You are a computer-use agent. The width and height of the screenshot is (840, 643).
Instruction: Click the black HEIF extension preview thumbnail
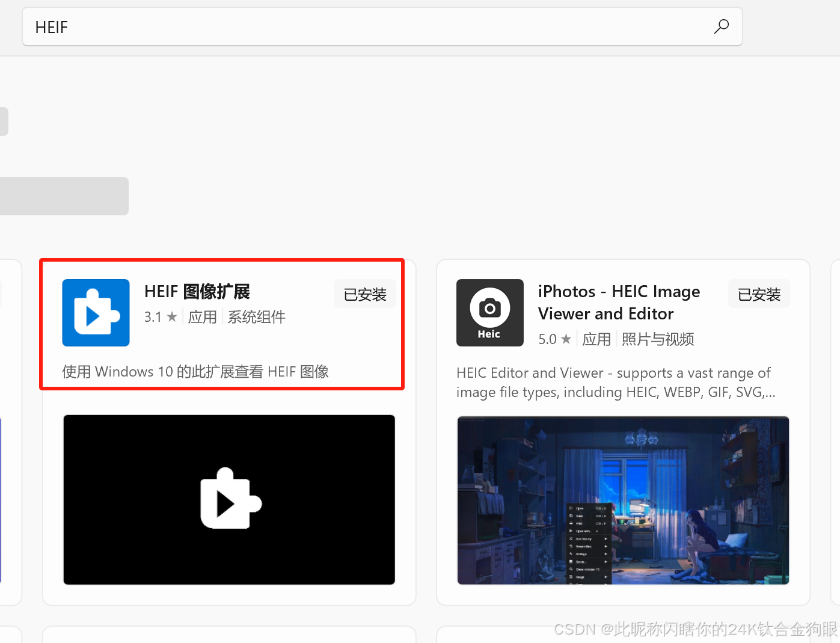point(229,500)
